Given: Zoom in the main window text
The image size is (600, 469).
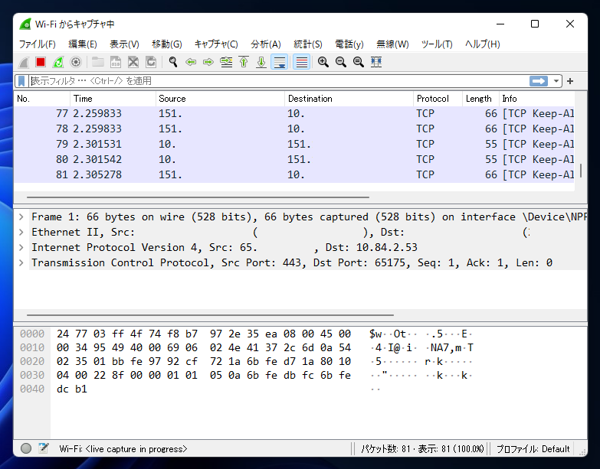Looking at the screenshot, I should (323, 62).
